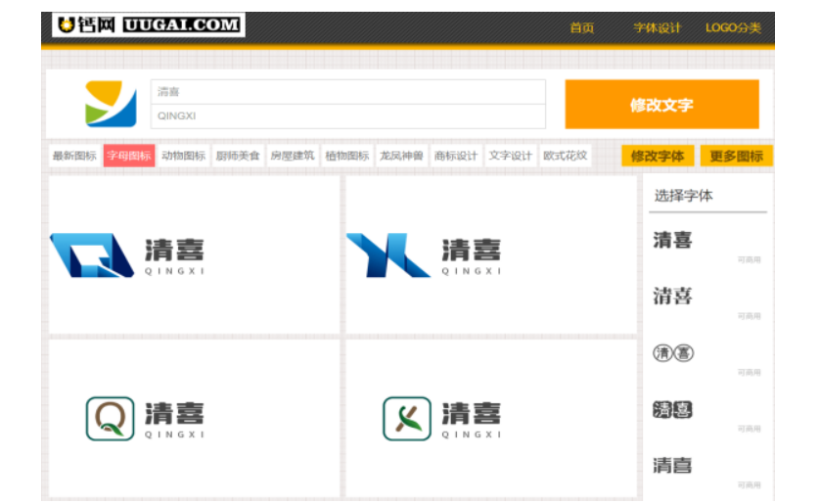The height and width of the screenshot is (504, 820).
Task: Open the 首页 home page link
Action: coord(582,28)
